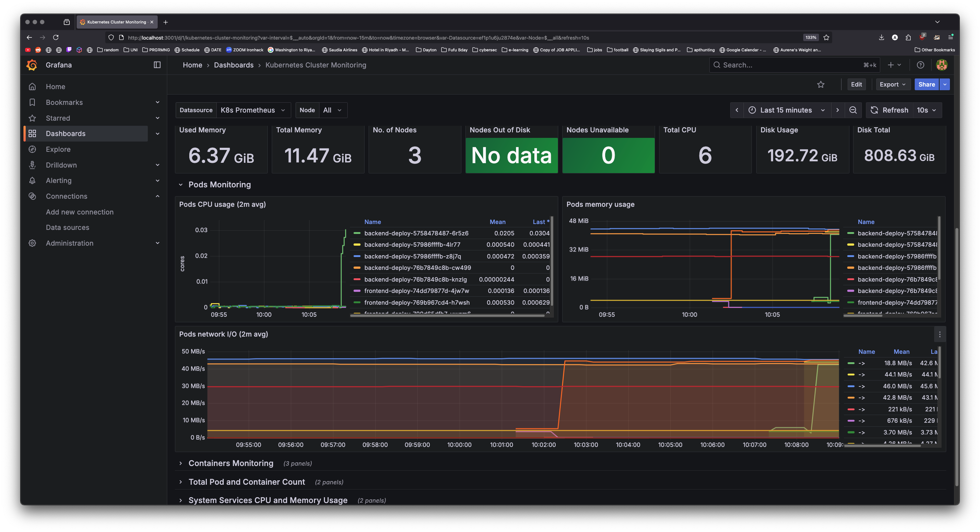Toggle backend-deploy-5758478487-6r5z6 series in CPU legend

416,233
